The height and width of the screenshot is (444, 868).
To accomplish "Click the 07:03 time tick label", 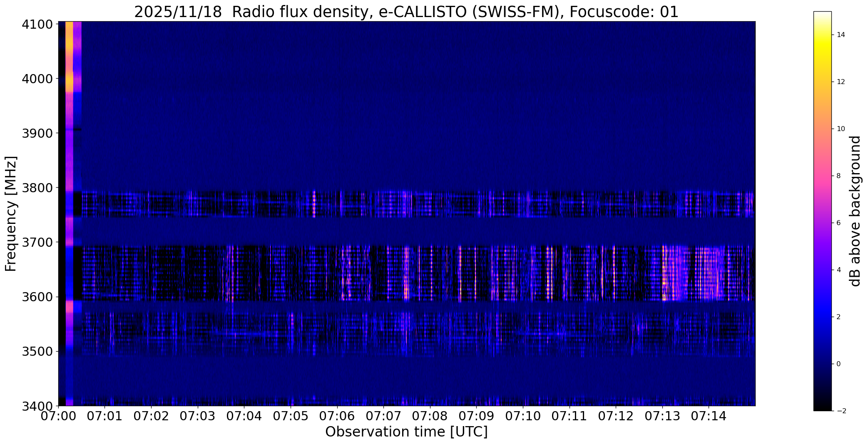I will click(198, 416).
